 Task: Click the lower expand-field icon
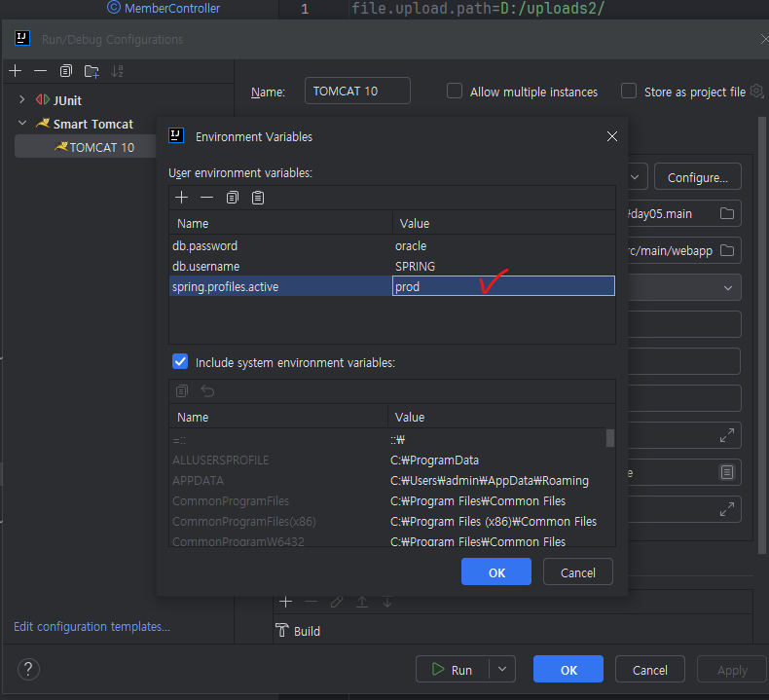727,509
